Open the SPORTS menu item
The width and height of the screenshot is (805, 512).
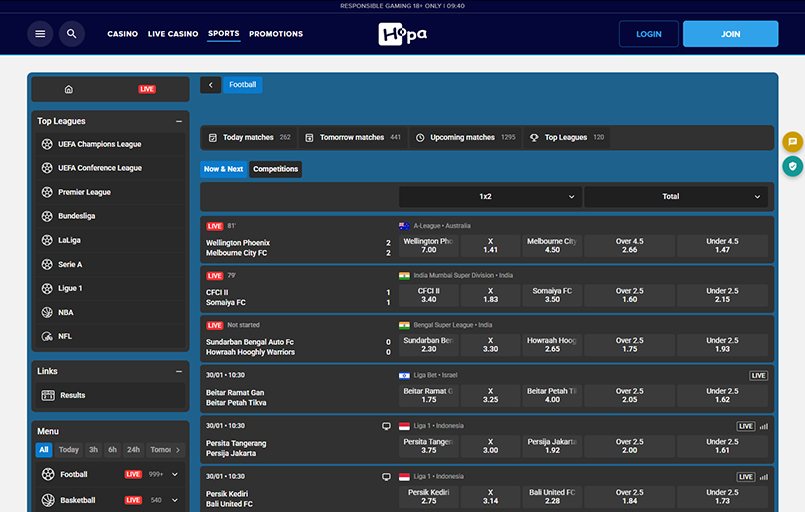[x=224, y=33]
